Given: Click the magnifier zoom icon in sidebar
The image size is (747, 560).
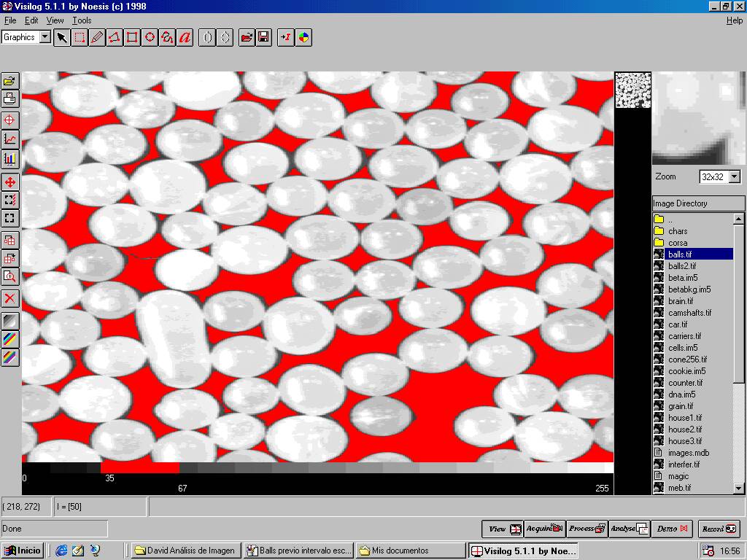Looking at the screenshot, I should (10, 276).
